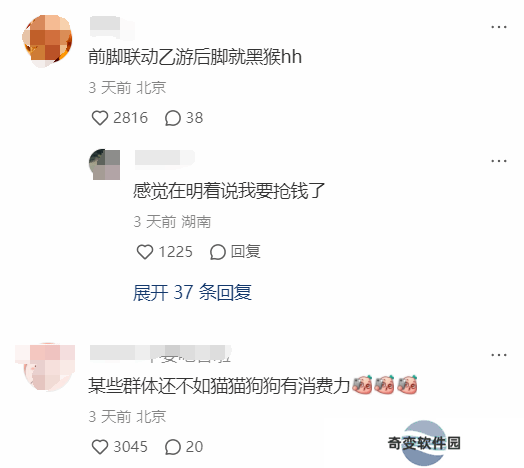This screenshot has width=524, height=468.
Task: Open the blurred username of Hunan replier
Action: pyautogui.click(x=164, y=157)
